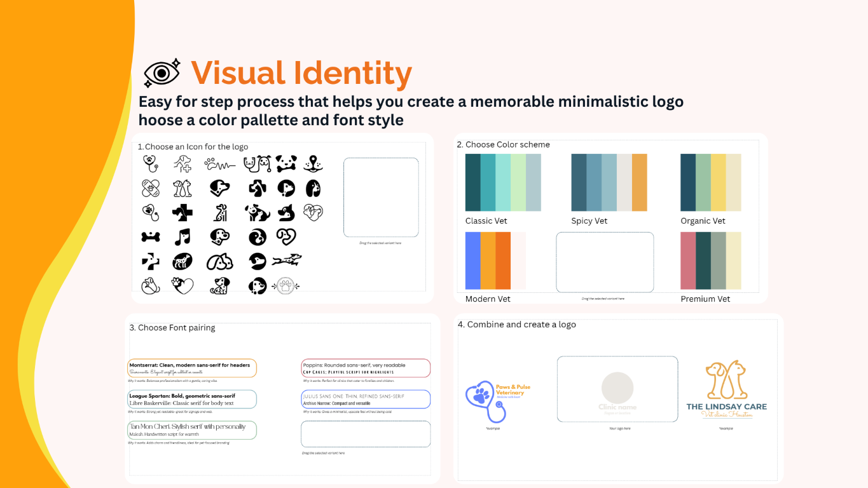This screenshot has width=868, height=488.
Task: Choose the League Spartan font pairing
Action: click(x=192, y=399)
